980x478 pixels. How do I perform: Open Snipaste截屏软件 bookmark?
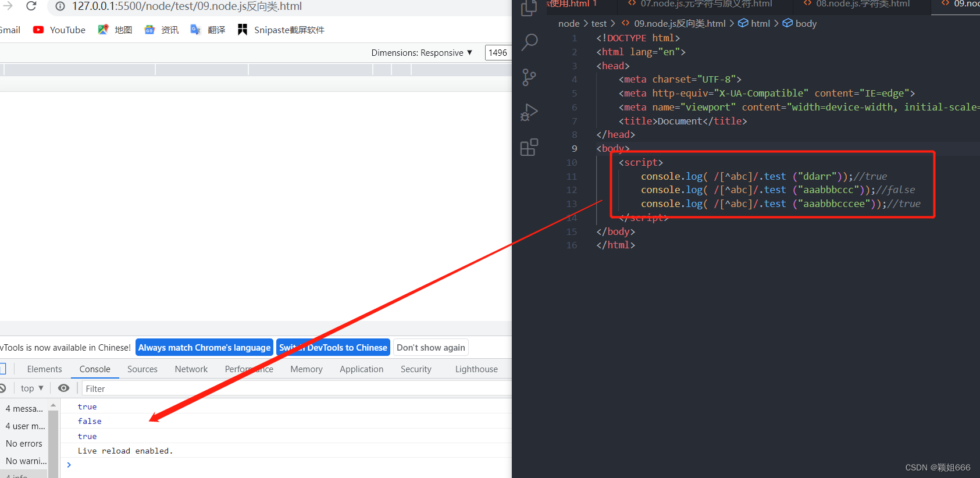[281, 30]
